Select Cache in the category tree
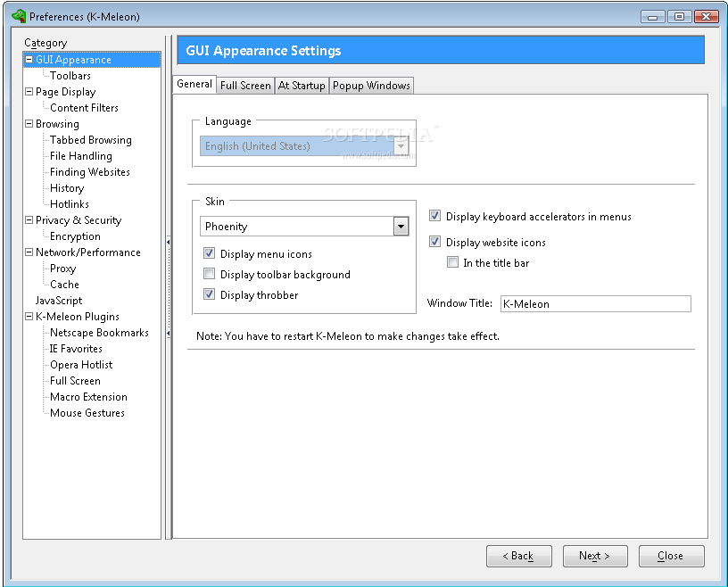Image resolution: width=728 pixels, height=587 pixels. [x=64, y=285]
